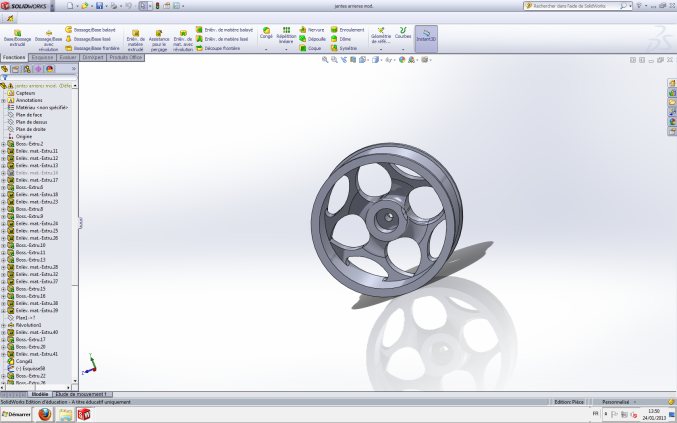Apply the Symétrie mirror tool
This screenshot has width=677, height=423.
click(x=344, y=48)
